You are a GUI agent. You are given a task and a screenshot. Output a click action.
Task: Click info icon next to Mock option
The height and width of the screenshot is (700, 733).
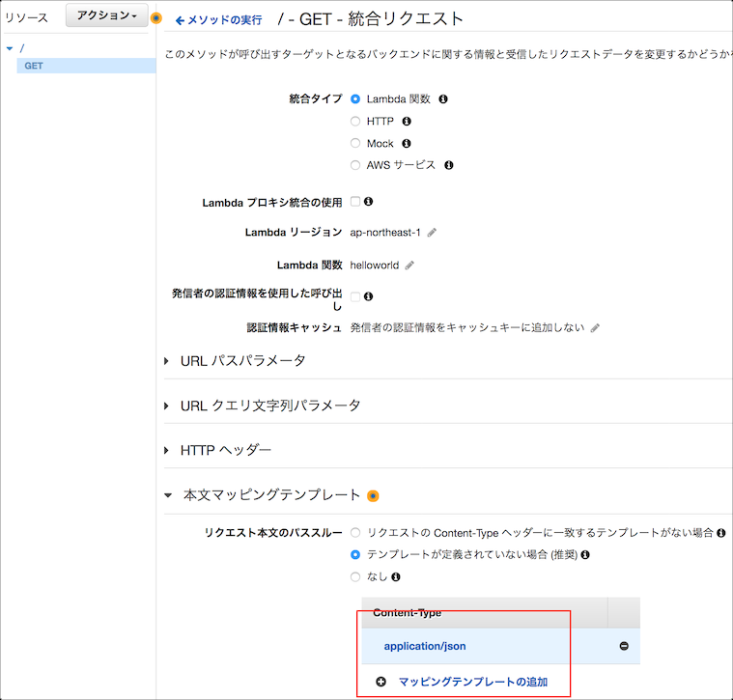click(406, 144)
